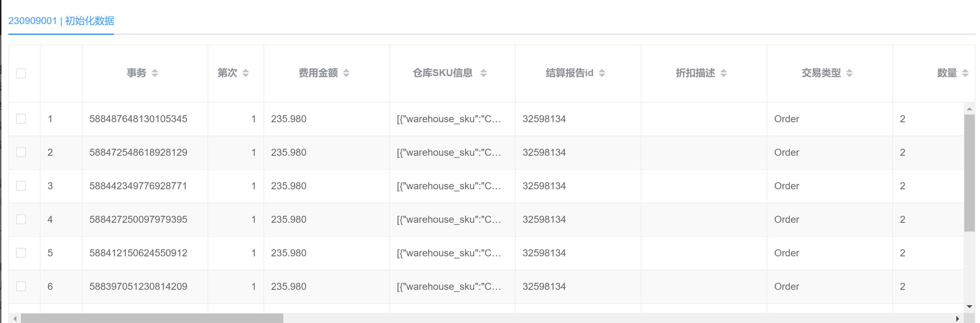Click the 交易类型 column header label
The image size is (980, 323).
click(x=821, y=73)
